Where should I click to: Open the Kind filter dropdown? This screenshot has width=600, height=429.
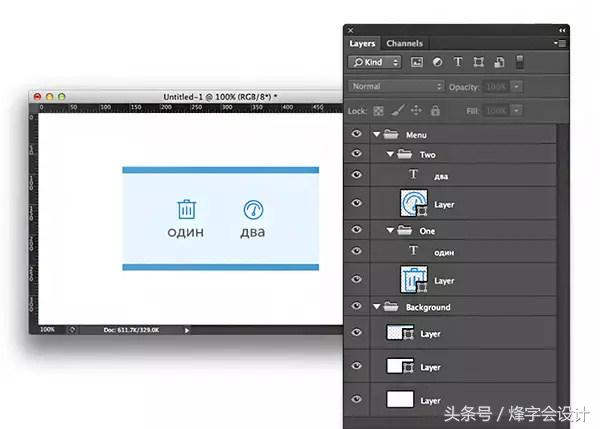pyautogui.click(x=375, y=62)
